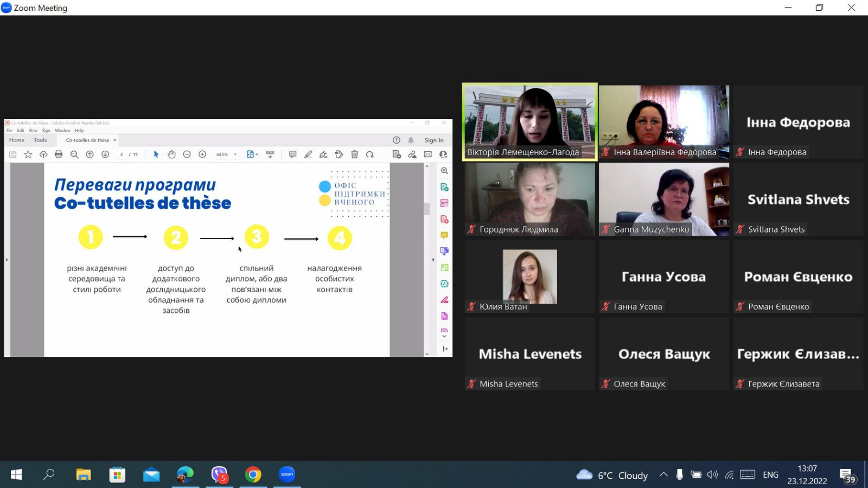Choose the Selection arrow tool in Acrobat

156,155
